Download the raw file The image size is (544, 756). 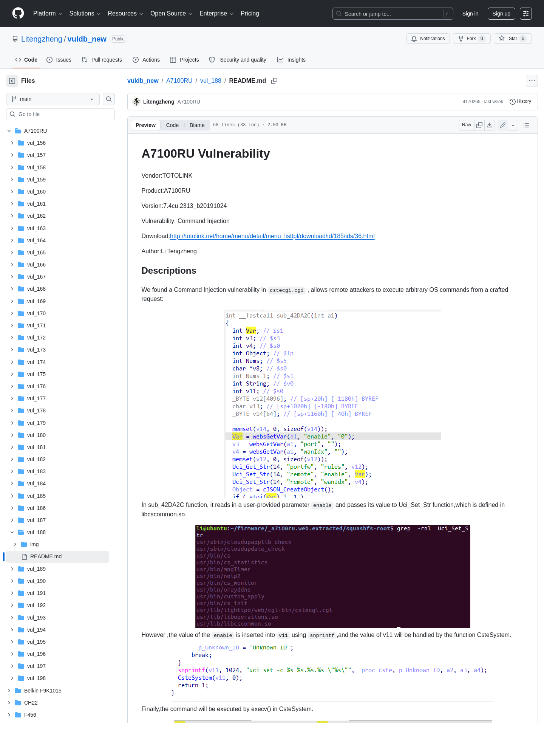pyautogui.click(x=490, y=125)
